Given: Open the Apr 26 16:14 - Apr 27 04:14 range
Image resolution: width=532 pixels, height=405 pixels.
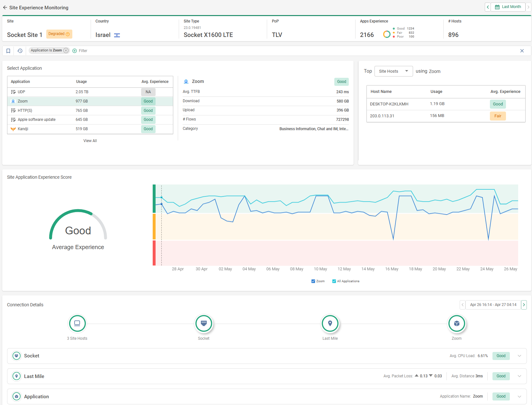Looking at the screenshot, I should 493,305.
